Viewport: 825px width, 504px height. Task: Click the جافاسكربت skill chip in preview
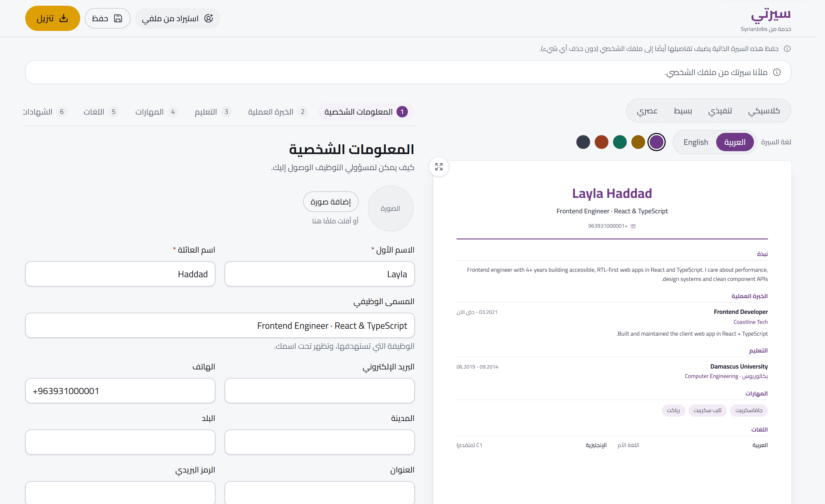point(749,410)
